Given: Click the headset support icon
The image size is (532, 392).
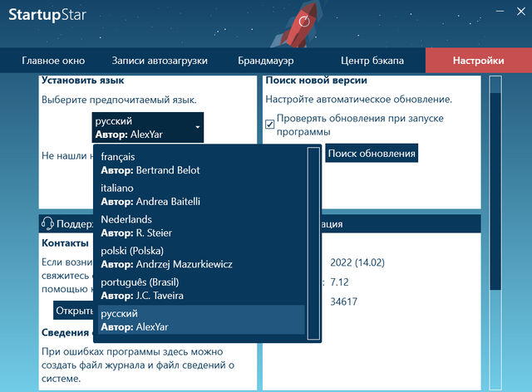Looking at the screenshot, I should coord(47,223).
